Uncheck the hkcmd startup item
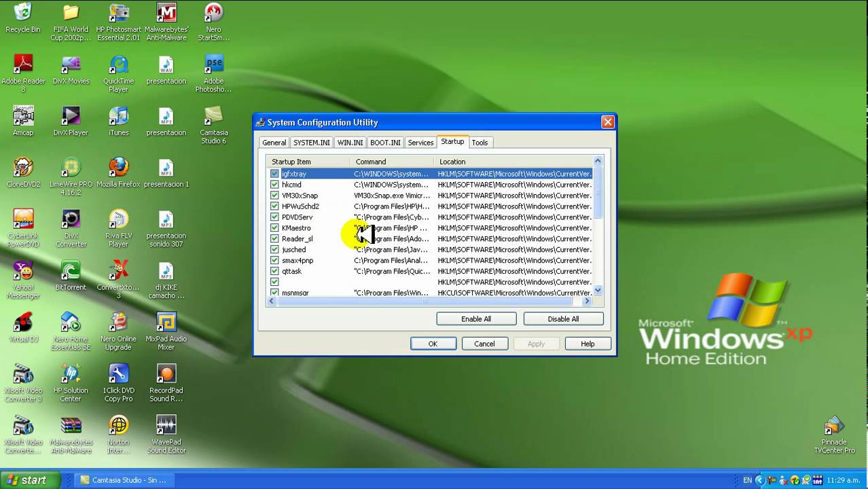The height and width of the screenshot is (489, 868). point(274,185)
